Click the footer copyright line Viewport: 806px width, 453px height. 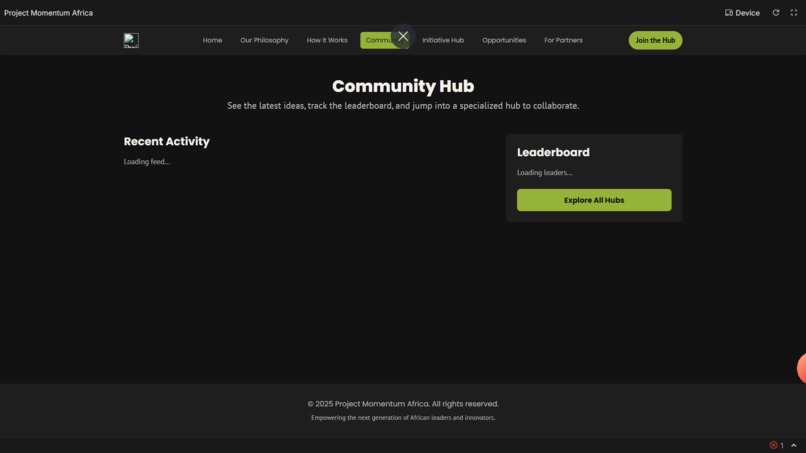tap(403, 404)
